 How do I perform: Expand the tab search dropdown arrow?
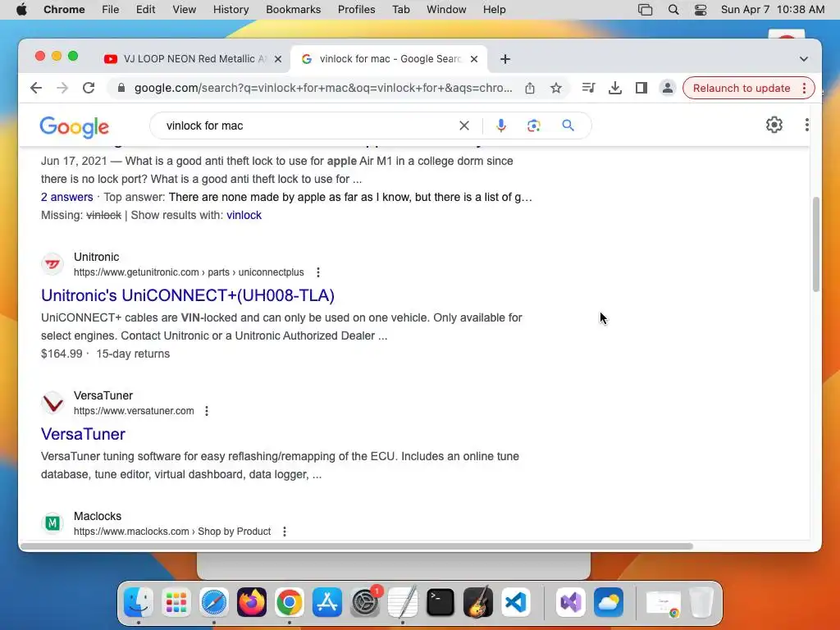point(804,59)
